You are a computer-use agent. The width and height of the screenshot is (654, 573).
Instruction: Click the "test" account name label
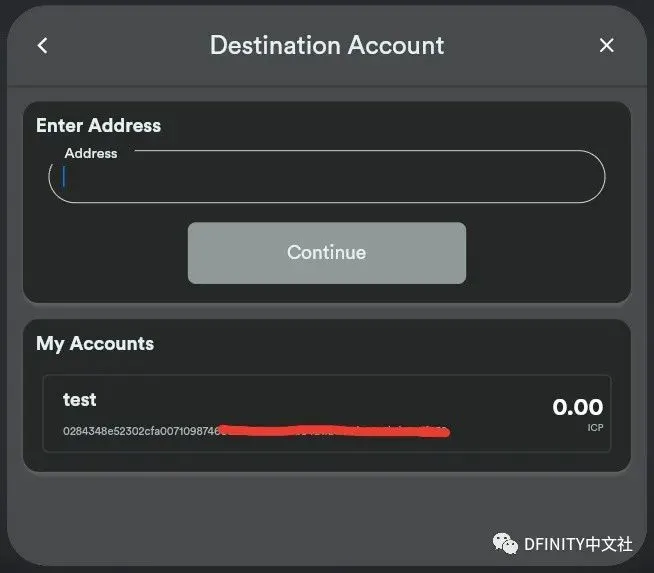[x=79, y=400]
